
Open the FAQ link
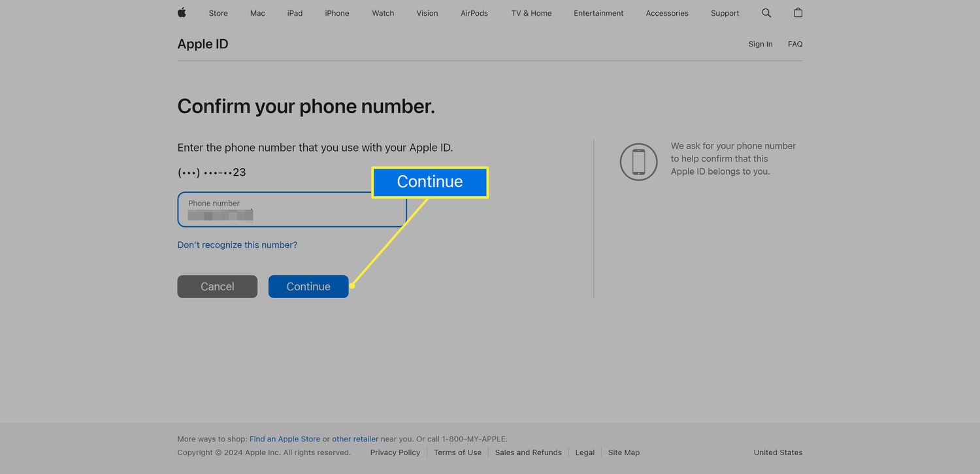pos(794,44)
